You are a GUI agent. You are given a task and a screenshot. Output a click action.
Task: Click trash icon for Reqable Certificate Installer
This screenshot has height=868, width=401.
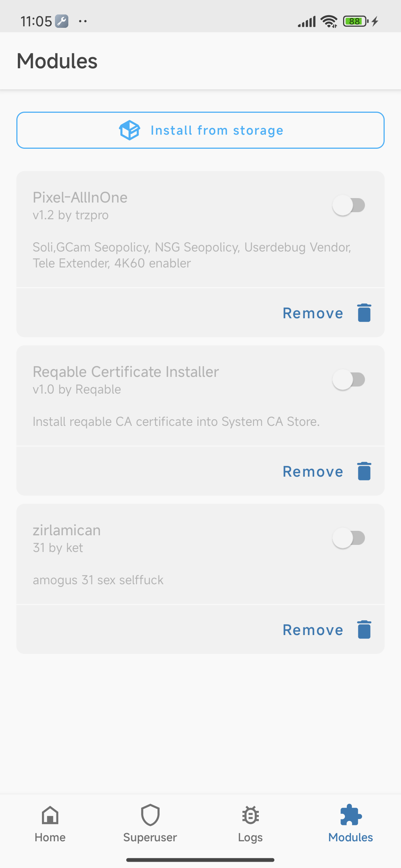click(364, 471)
